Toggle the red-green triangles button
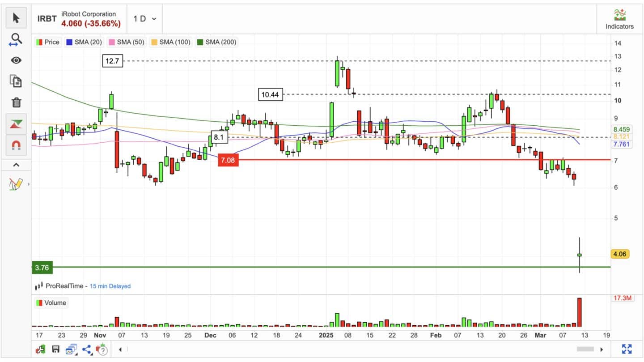Viewport: 644px width, 362px height. (x=16, y=124)
